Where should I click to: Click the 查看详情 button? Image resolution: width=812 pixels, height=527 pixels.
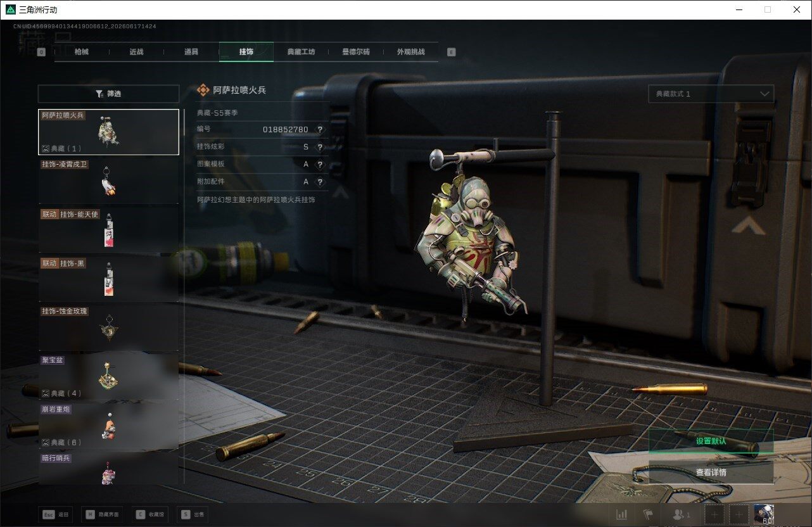[711, 472]
